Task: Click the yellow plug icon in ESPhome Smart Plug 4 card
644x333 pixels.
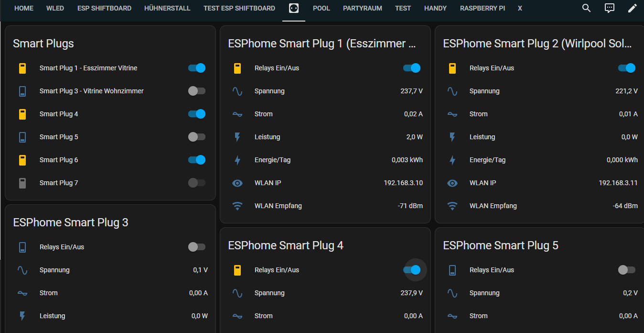Action: [x=237, y=270]
